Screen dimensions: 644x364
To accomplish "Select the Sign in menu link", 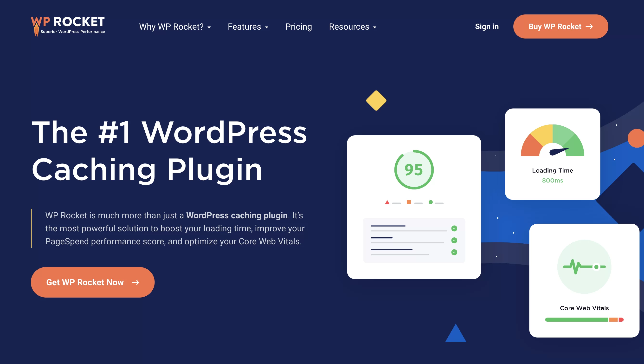I will [487, 26].
